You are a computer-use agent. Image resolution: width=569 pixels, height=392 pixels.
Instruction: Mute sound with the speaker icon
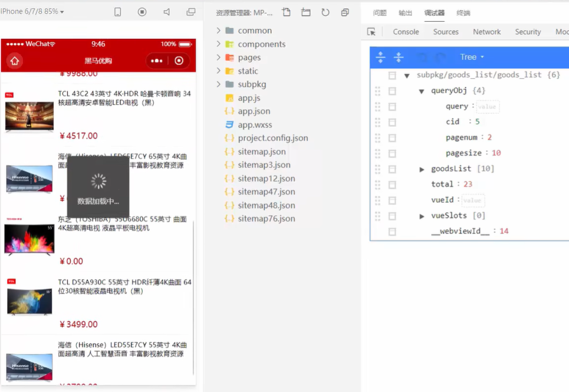pos(166,12)
